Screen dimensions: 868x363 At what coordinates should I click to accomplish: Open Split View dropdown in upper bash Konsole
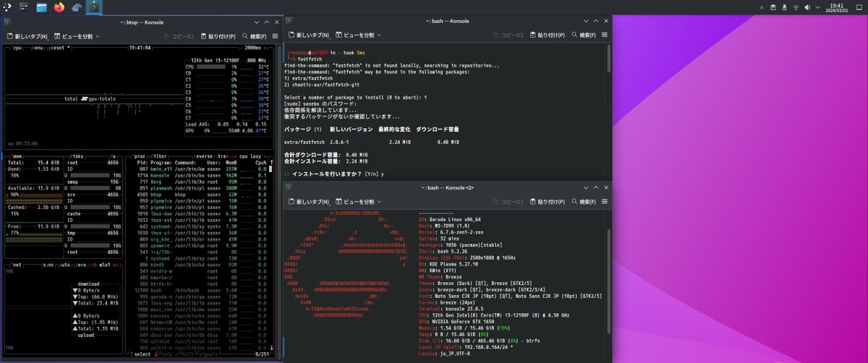(x=379, y=35)
